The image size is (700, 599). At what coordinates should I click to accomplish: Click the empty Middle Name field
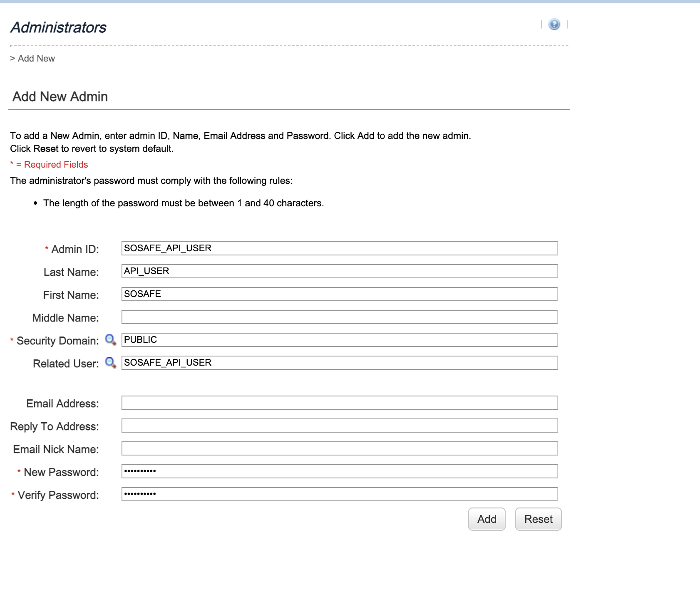pyautogui.click(x=339, y=317)
